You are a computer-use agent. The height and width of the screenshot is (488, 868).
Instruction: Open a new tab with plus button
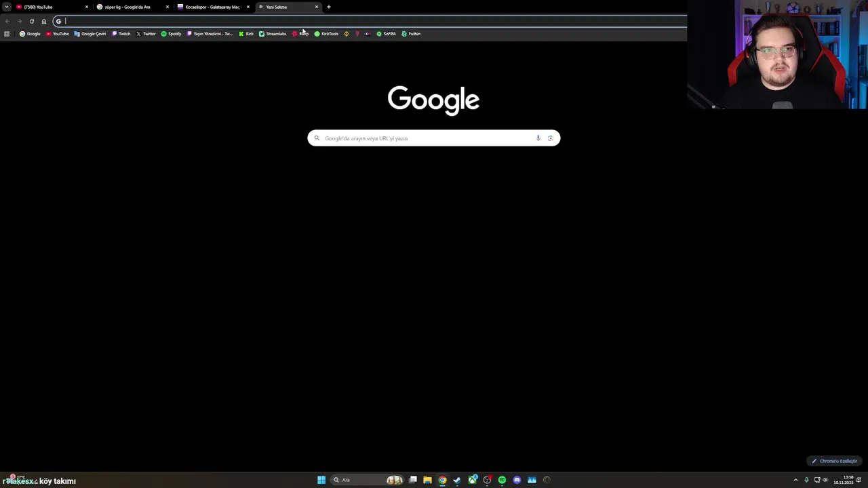click(x=329, y=7)
